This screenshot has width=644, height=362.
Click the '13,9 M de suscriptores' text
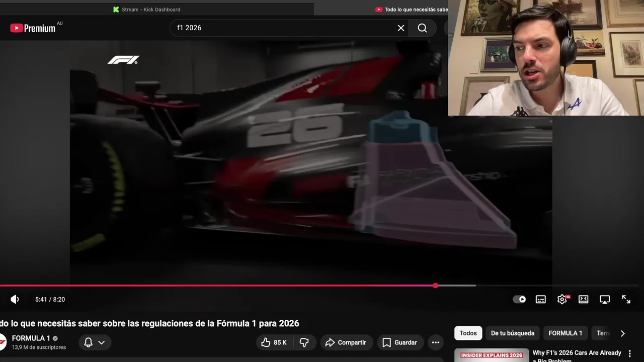[x=39, y=347]
